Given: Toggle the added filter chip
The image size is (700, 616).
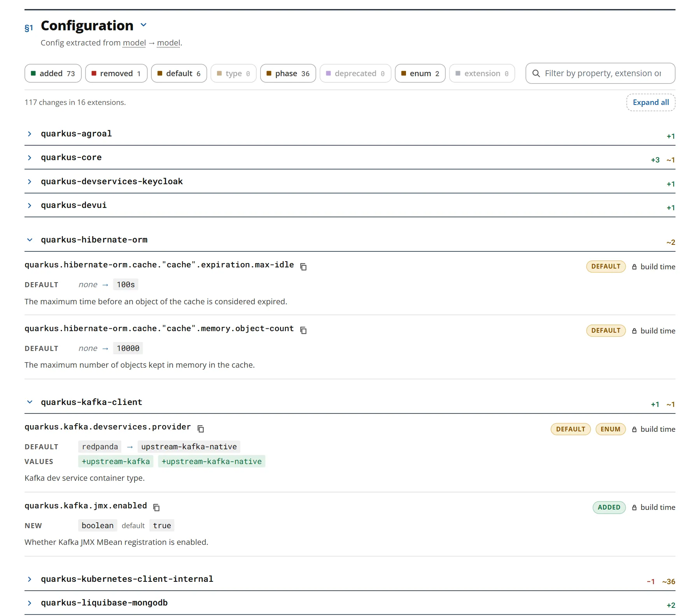Looking at the screenshot, I should pos(53,73).
